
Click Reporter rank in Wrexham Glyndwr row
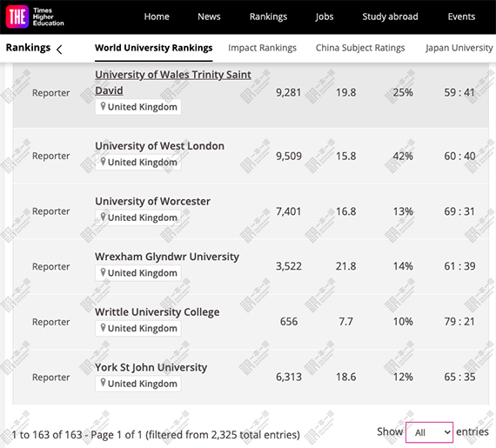(x=51, y=266)
